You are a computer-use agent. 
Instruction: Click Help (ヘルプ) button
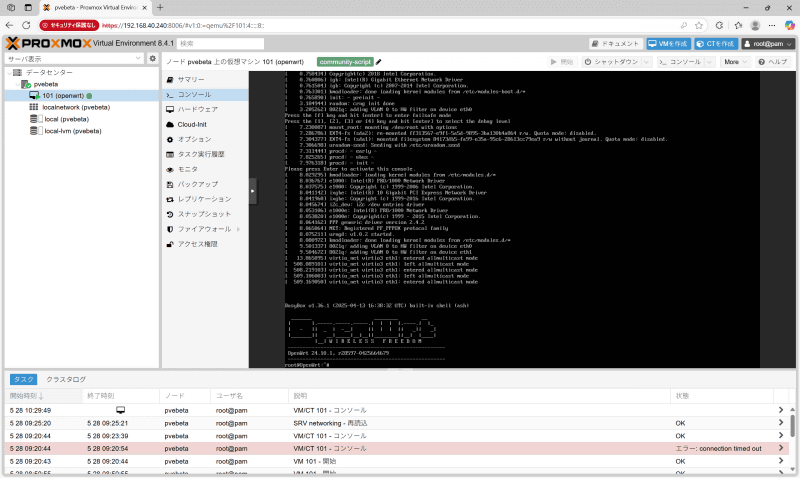(772, 62)
